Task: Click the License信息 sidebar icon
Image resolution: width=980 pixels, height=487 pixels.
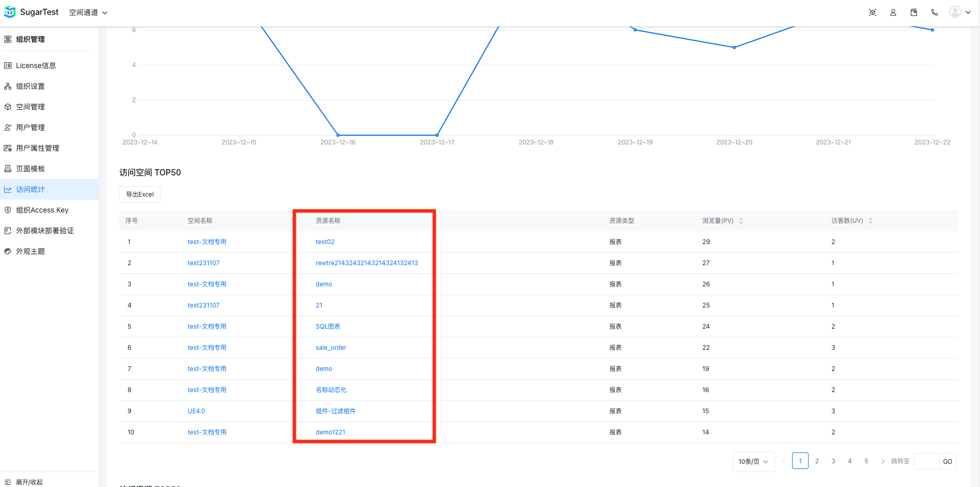Action: [x=8, y=66]
